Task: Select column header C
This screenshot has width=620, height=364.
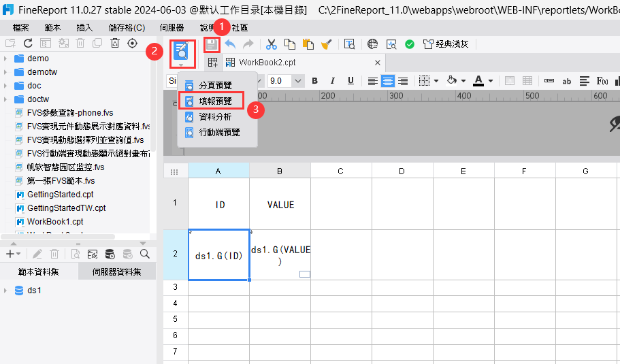Action: pyautogui.click(x=341, y=171)
